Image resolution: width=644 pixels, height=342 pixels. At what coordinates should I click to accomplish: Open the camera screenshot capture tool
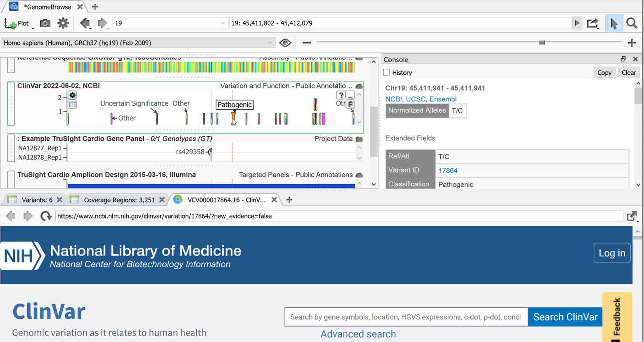pyautogui.click(x=45, y=23)
